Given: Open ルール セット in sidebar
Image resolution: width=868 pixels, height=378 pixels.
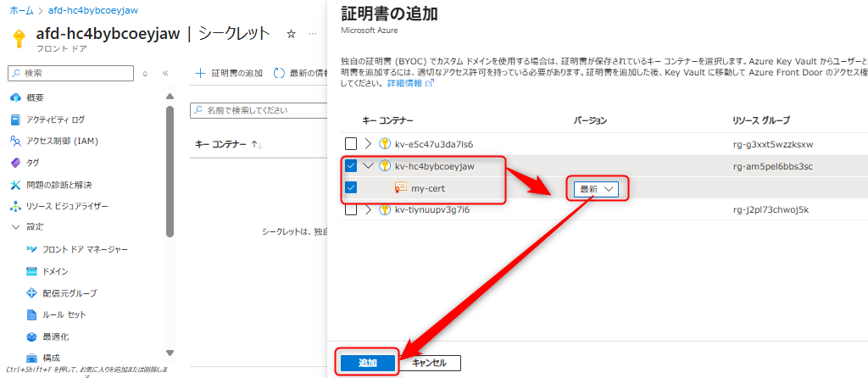Looking at the screenshot, I should coord(64,314).
